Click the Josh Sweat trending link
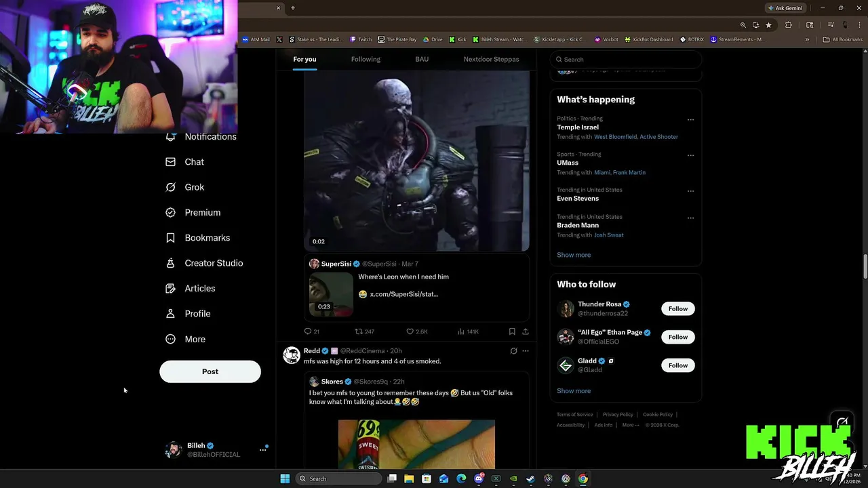Image resolution: width=868 pixels, height=488 pixels. 609,235
